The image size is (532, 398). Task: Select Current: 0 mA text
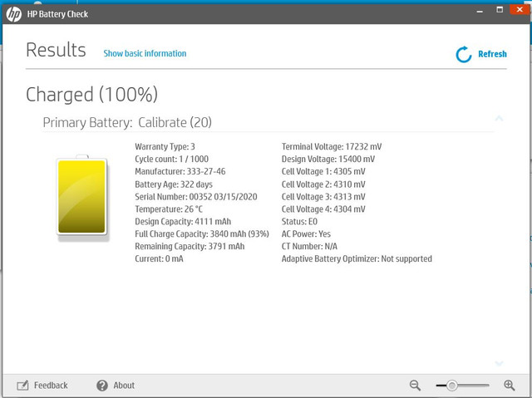159,259
